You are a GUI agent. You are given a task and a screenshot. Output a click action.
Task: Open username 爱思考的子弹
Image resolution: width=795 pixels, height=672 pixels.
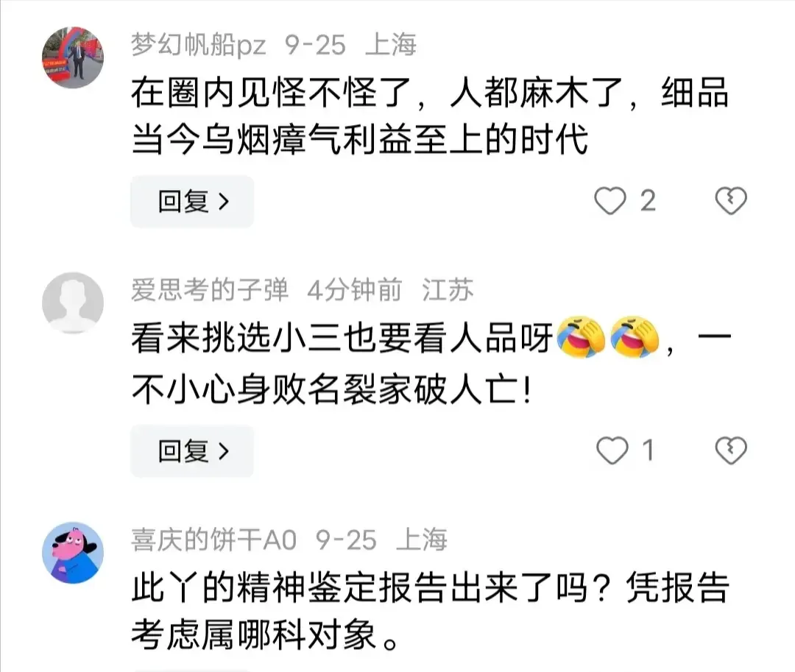click(x=209, y=290)
